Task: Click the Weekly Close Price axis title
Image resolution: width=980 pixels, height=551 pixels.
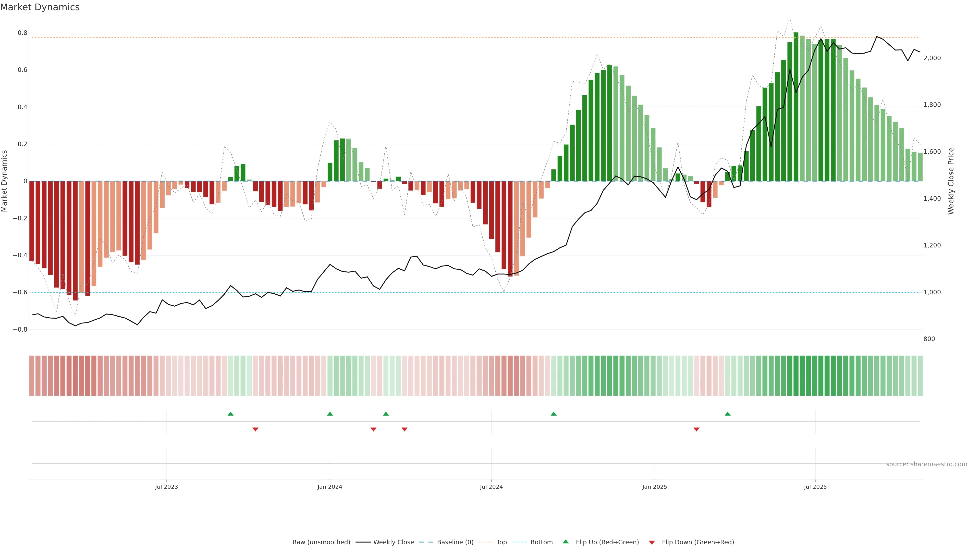Action: (x=951, y=181)
